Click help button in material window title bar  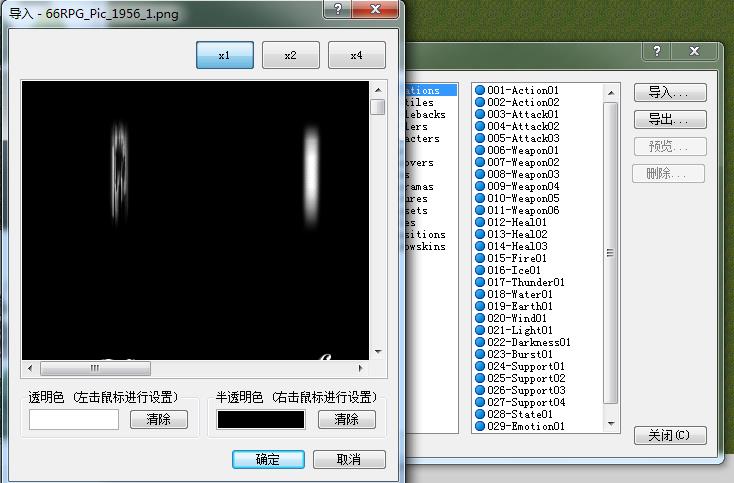click(x=657, y=51)
